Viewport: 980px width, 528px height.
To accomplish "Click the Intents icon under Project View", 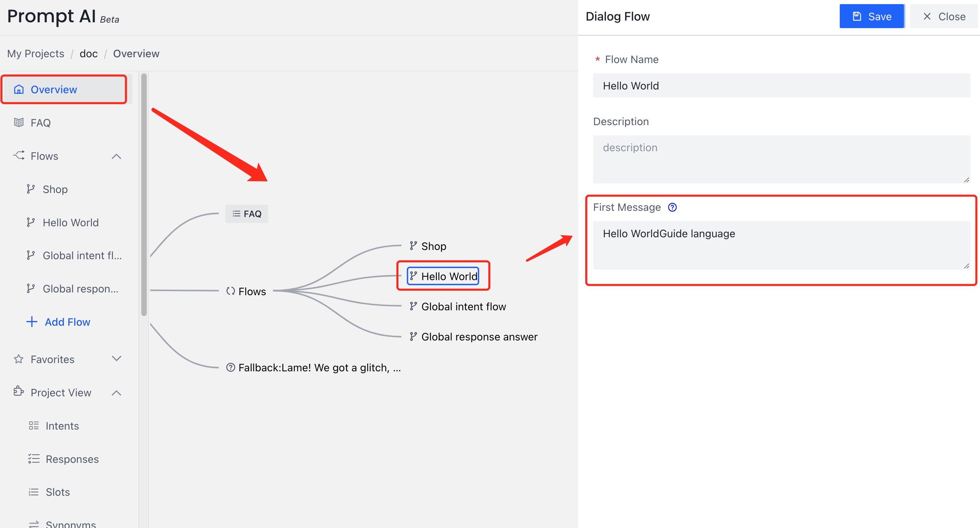I will pos(34,426).
